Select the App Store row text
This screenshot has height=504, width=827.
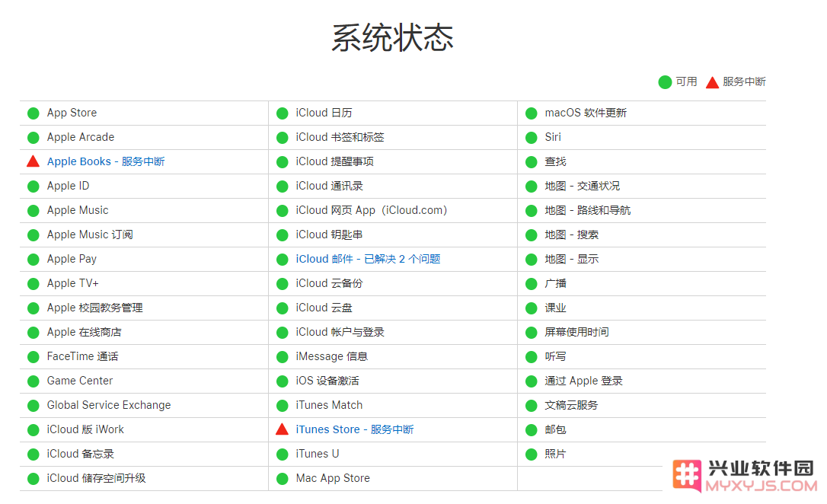coord(72,113)
